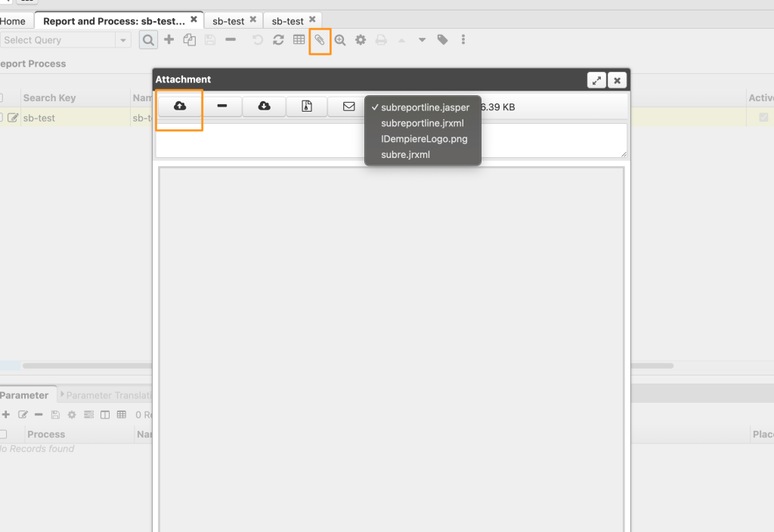Click the Parameter toolbar column layout icon
The image size is (774, 532).
pos(105,415)
